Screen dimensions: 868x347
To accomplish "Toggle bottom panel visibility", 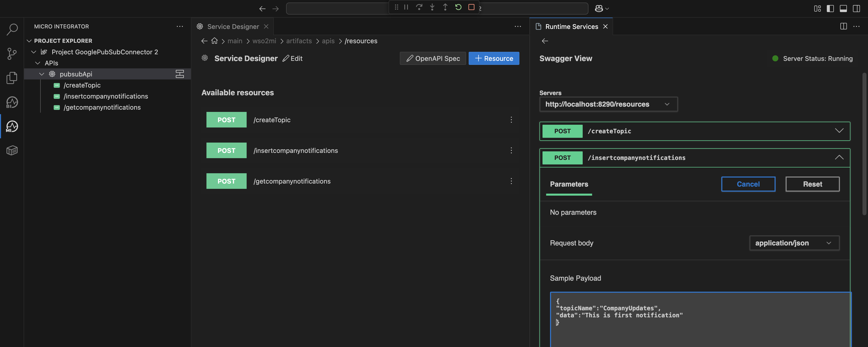I will point(843,9).
